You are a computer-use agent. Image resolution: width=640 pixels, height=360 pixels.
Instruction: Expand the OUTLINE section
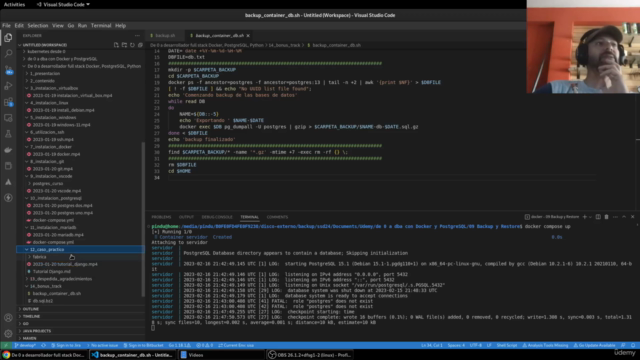click(31, 309)
